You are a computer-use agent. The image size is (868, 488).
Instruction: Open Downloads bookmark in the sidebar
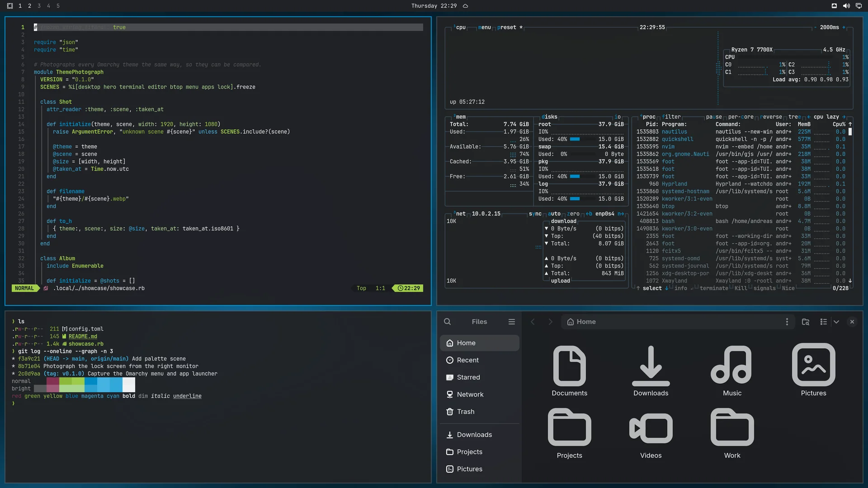coord(479,435)
